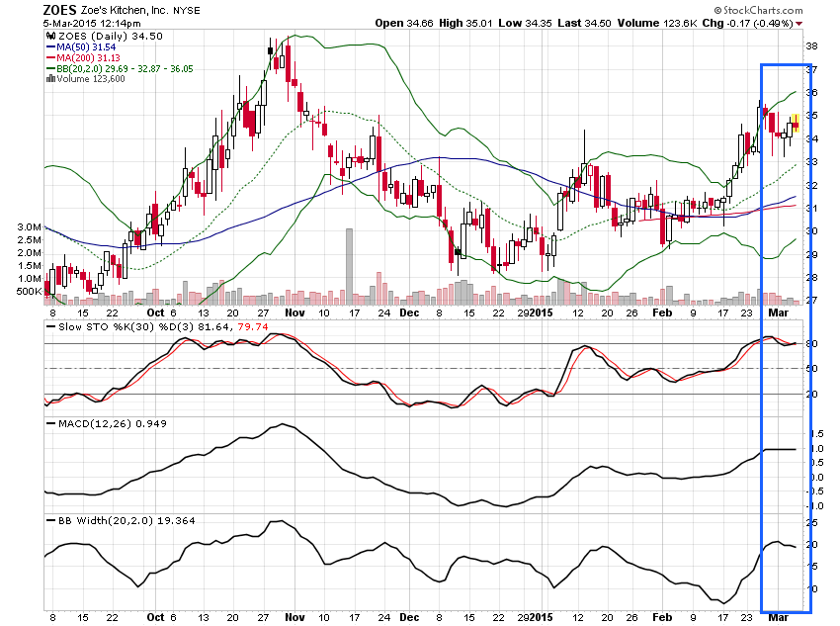Click the red down-arrow change indicator
The height and width of the screenshot is (626, 840).
tap(798, 24)
